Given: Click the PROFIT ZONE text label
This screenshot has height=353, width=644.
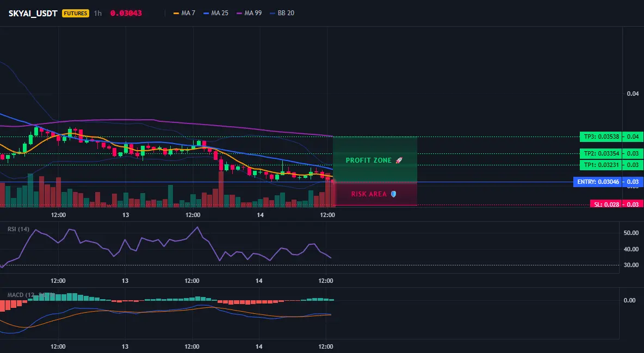Looking at the screenshot, I should tap(368, 160).
